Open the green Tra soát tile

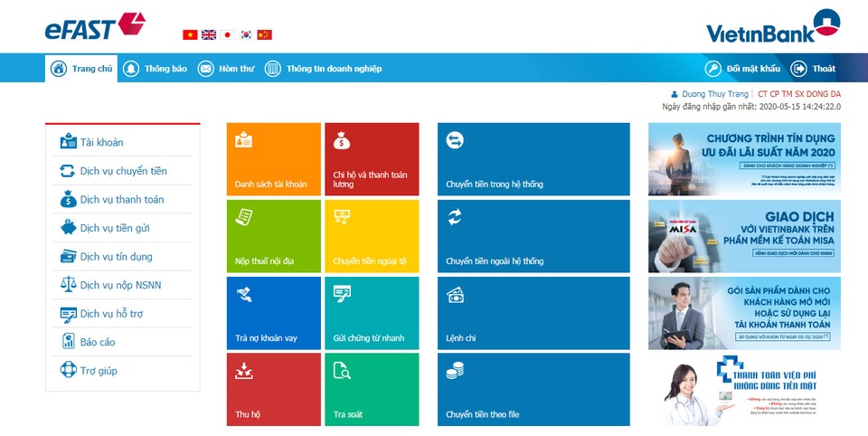pos(372,390)
